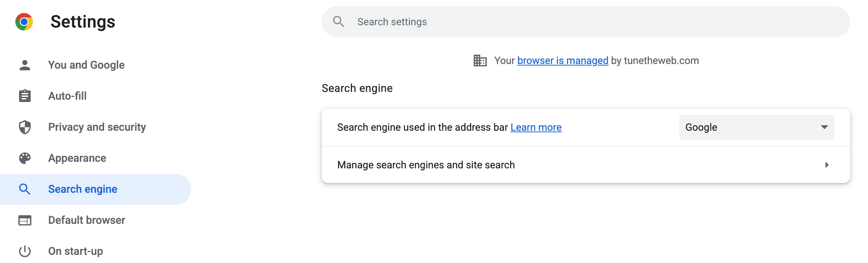Image resolution: width=868 pixels, height=263 pixels.
Task: Click the Default browser window icon
Action: [25, 220]
